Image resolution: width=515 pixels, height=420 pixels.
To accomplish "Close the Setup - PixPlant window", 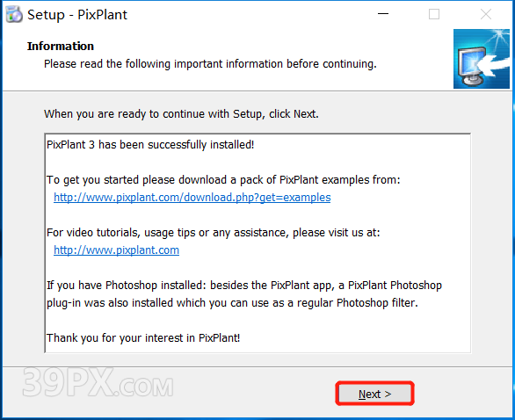I will [x=486, y=14].
